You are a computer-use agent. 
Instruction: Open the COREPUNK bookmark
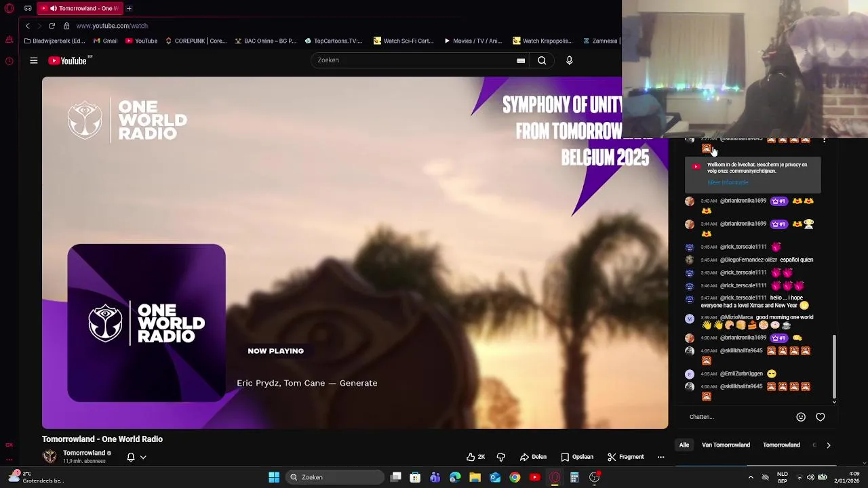coord(195,41)
